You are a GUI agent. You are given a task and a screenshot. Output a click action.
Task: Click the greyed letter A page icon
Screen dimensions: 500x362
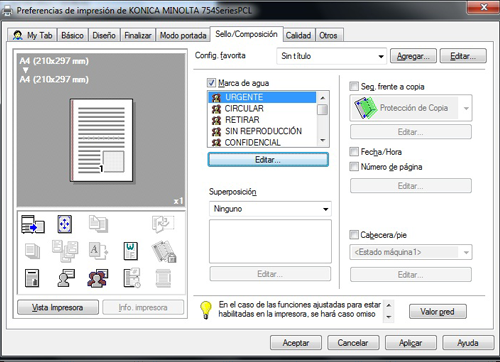tap(98, 251)
